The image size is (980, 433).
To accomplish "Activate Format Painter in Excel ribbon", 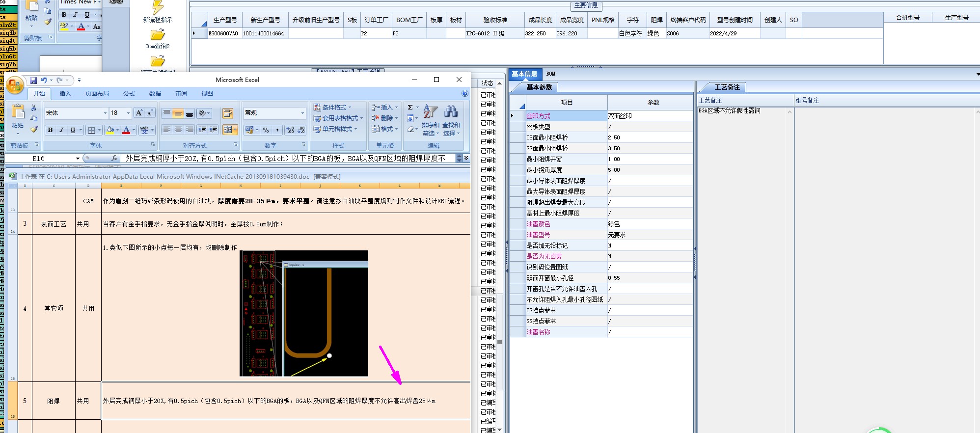I will point(33,130).
